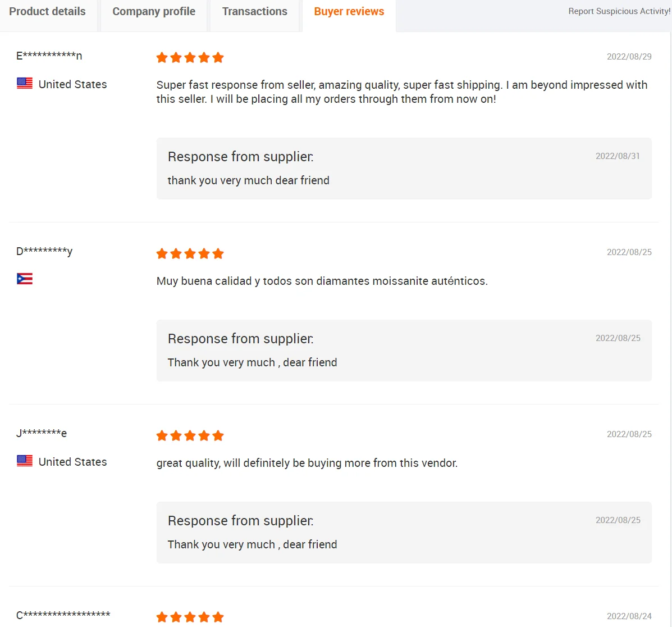Viewport: 672px width, 627px height.
Task: Click reviewer name D*********y
Action: tap(44, 251)
